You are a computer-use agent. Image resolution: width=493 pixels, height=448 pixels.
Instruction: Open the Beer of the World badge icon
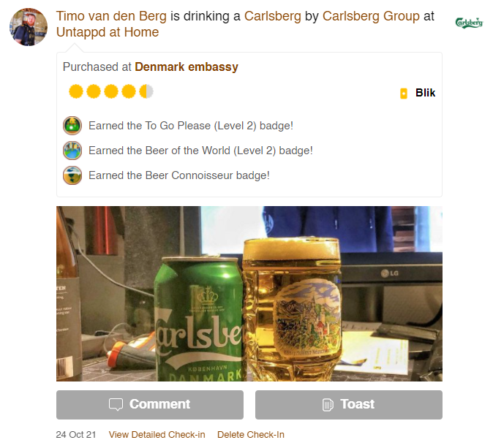(x=72, y=151)
